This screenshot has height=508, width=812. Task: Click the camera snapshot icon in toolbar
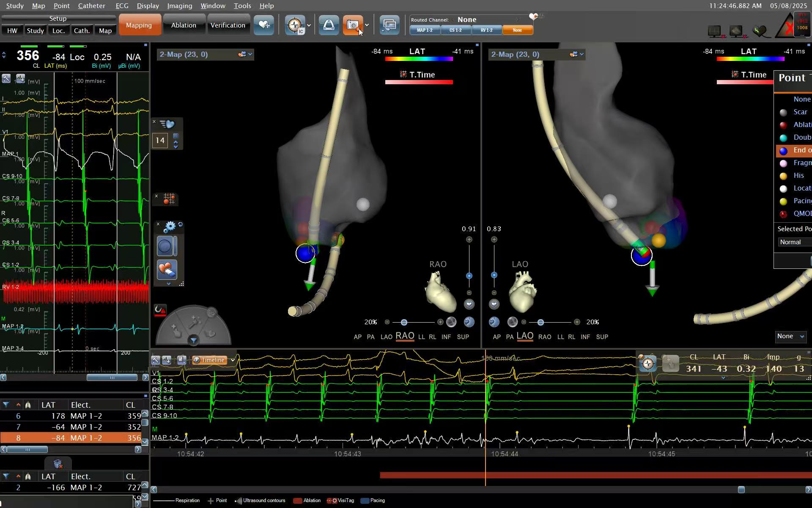tap(353, 25)
